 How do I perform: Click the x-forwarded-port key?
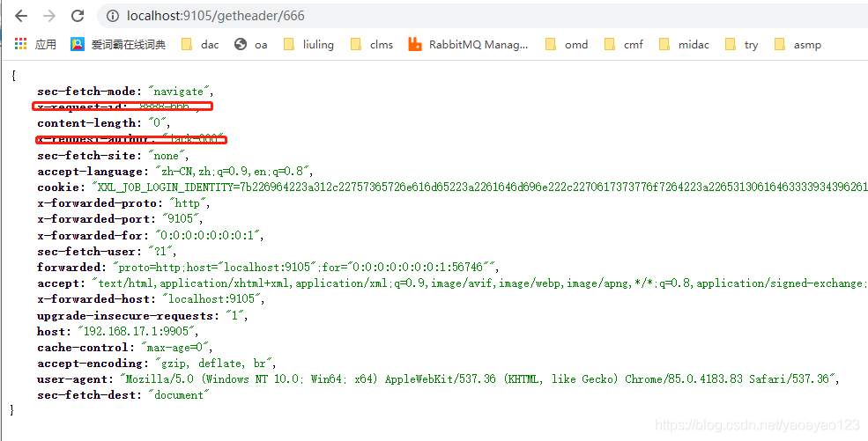point(96,219)
